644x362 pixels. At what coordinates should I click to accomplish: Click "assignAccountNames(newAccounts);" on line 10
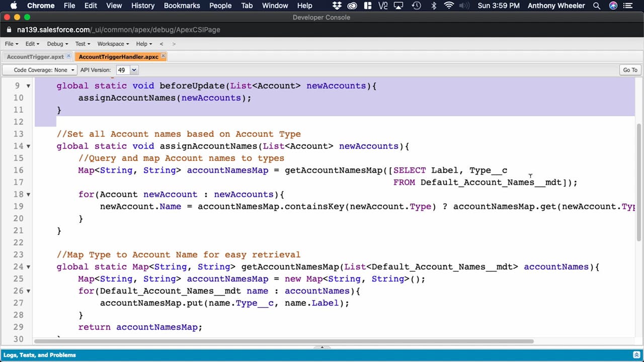coord(165,98)
